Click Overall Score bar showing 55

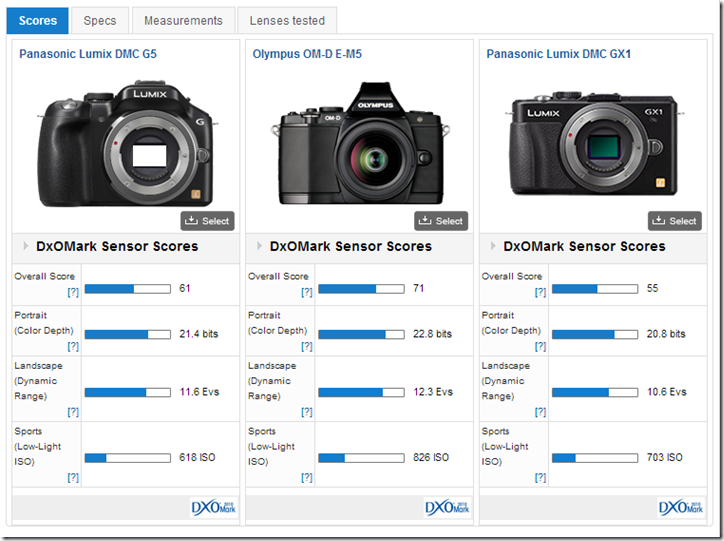(595, 289)
